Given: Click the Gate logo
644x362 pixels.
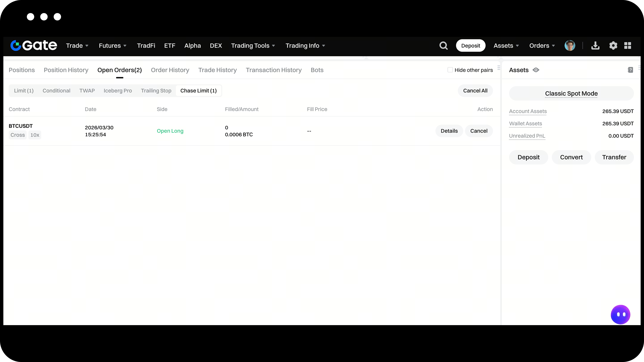Looking at the screenshot, I should coord(34,45).
